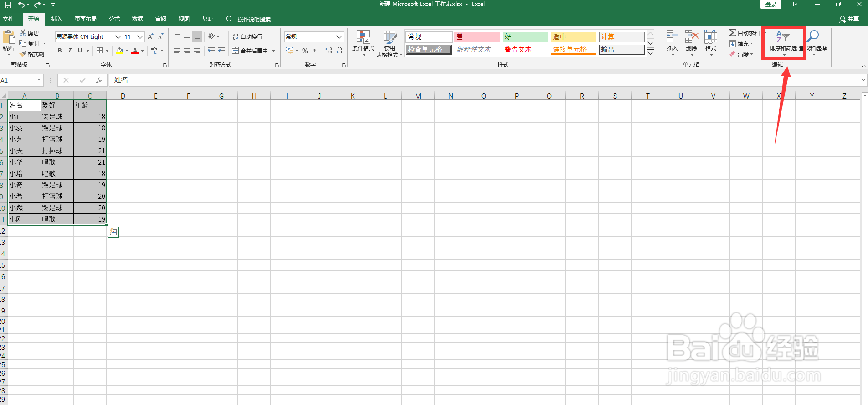Switch to the Data 数据 tab
Image resolution: width=868 pixels, height=405 pixels.
[138, 19]
